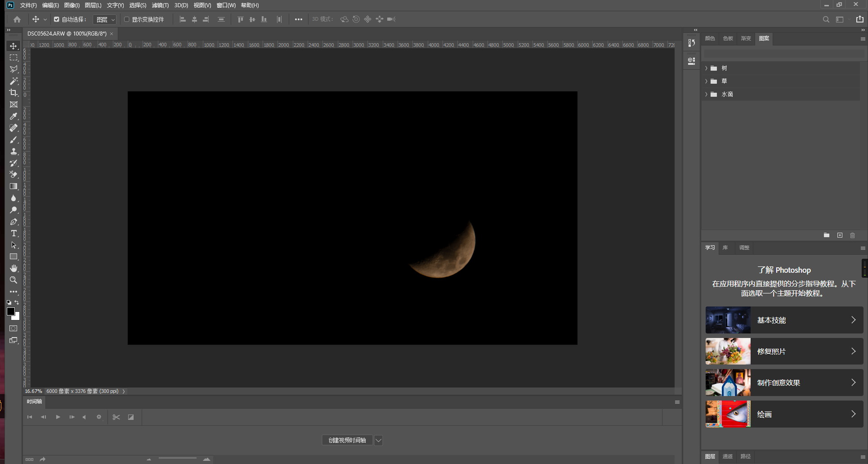This screenshot has height=464, width=868.
Task: Select the Path Selection tool
Action: 13,245
